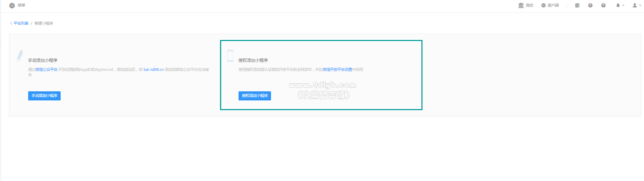Click the calendar icon in the header
Image resolution: width=644 pixels, height=181 pixels.
pos(577,6)
